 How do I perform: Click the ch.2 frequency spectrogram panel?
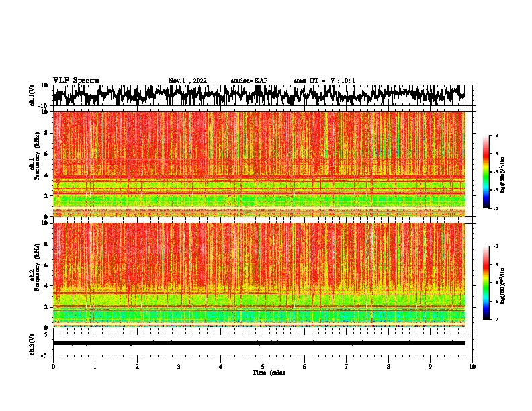(259, 275)
